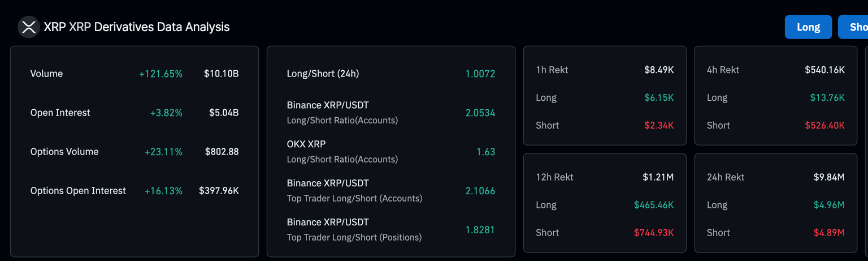868x261 pixels.
Task: Click the 24h Rekt Short $4.89M value
Action: point(829,233)
